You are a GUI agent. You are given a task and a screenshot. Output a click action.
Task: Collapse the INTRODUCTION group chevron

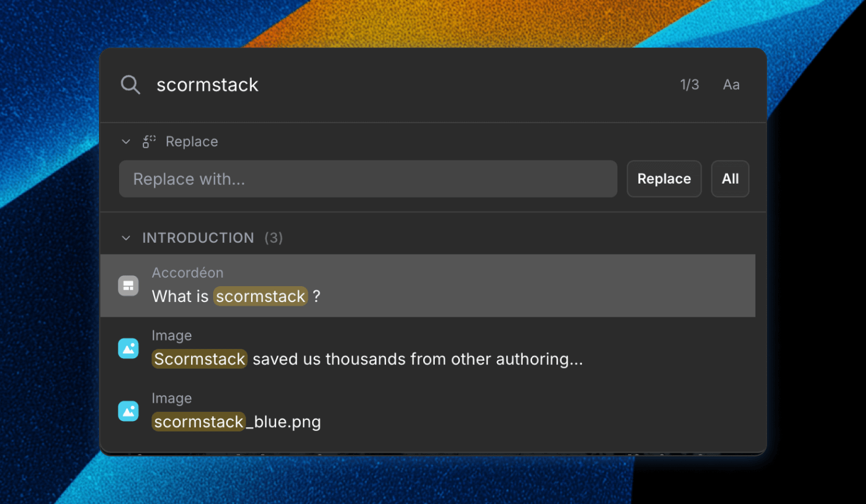126,238
